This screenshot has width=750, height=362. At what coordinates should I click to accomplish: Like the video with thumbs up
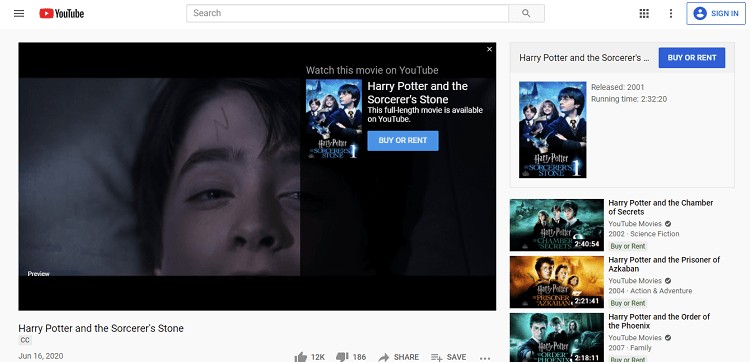pos(301,357)
